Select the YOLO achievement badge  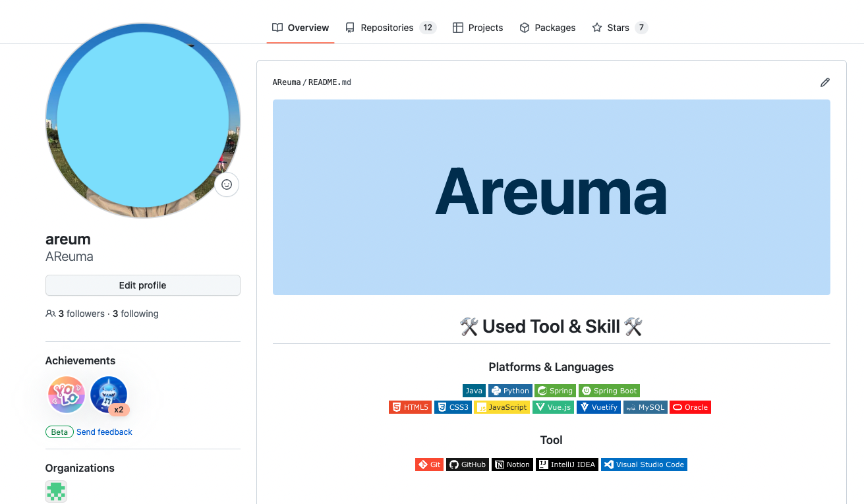point(67,395)
